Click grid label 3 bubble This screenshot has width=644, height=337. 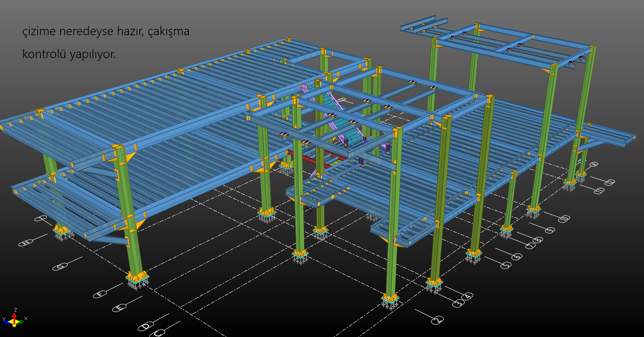pos(458,303)
